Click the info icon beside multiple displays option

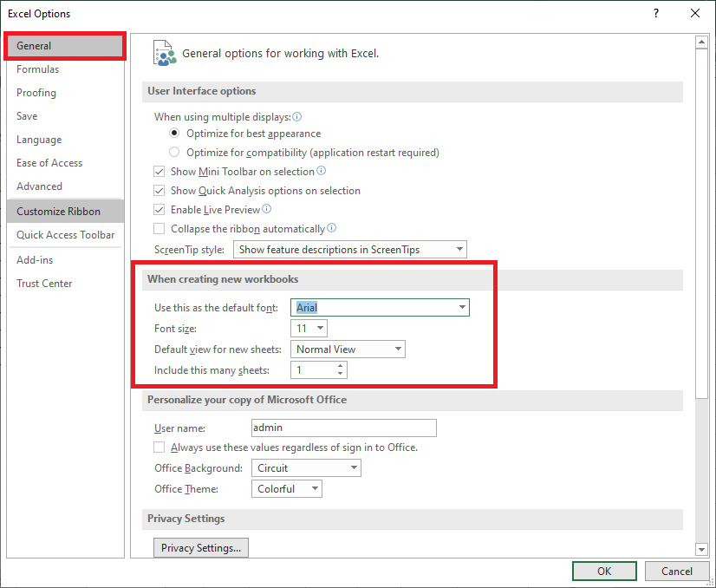(x=296, y=116)
